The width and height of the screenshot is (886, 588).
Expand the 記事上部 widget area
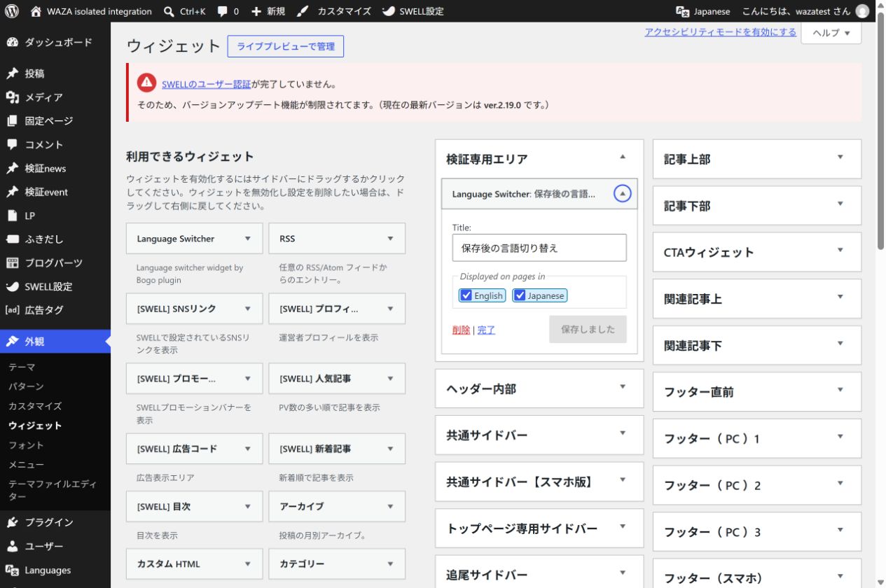(840, 157)
